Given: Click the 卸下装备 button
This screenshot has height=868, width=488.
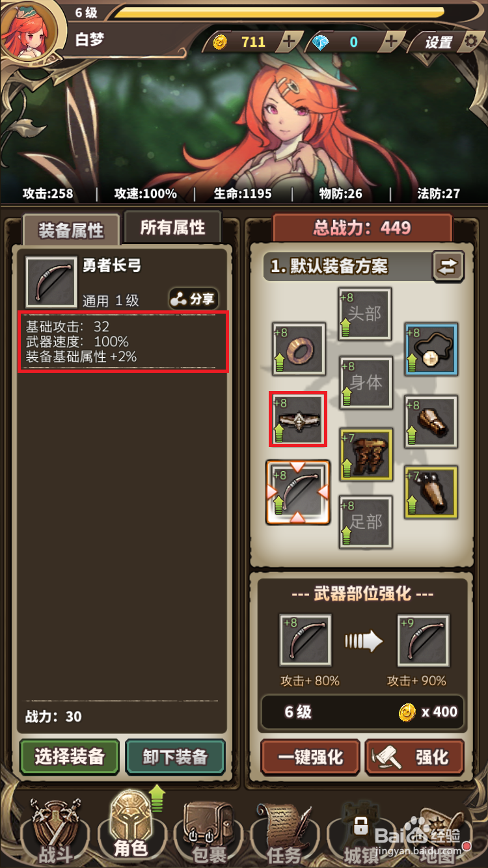Looking at the screenshot, I should pyautogui.click(x=175, y=757).
